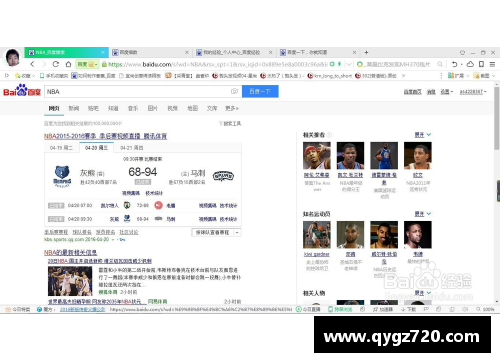Switch to the 我的经验_个人中心 browser tab

coord(234,52)
